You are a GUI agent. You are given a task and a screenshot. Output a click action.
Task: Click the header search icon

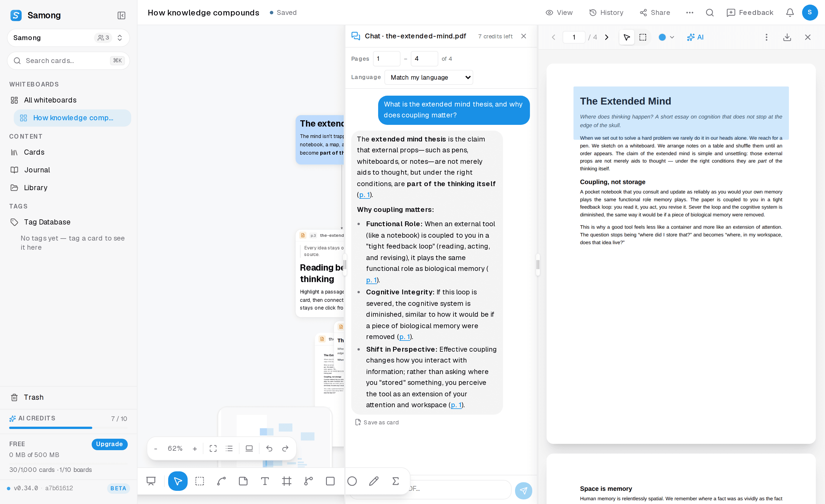(710, 13)
